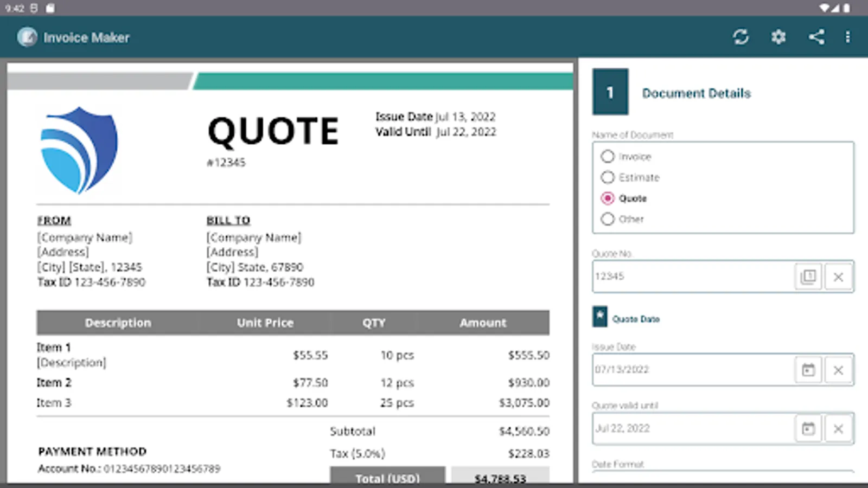Click the QTY column header
Image resolution: width=868 pixels, height=488 pixels.
point(374,323)
